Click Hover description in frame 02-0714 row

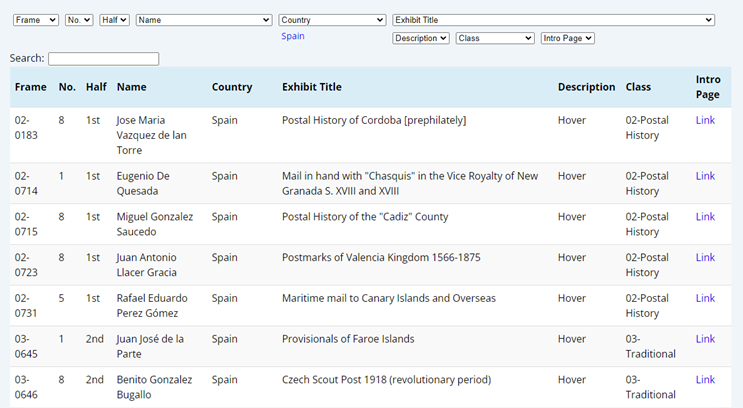[x=572, y=176]
